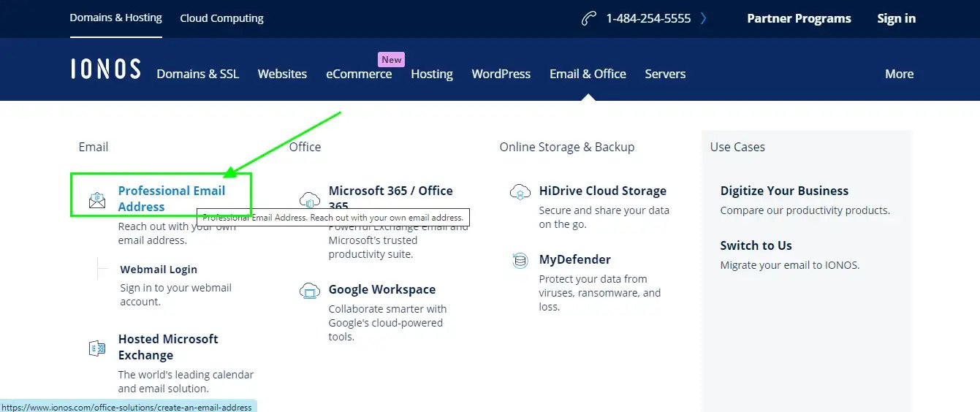Click the HiDrive Cloud Storage icon
This screenshot has width=980, height=412.
(x=520, y=192)
